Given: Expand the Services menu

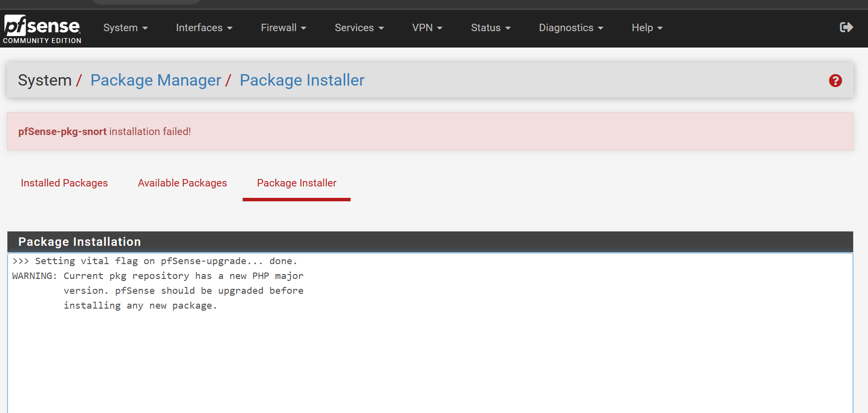Looking at the screenshot, I should (x=359, y=28).
